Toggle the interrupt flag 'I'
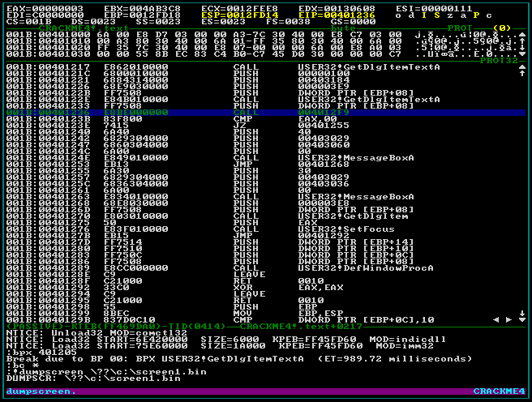The height and width of the screenshot is (402, 532). [x=424, y=15]
